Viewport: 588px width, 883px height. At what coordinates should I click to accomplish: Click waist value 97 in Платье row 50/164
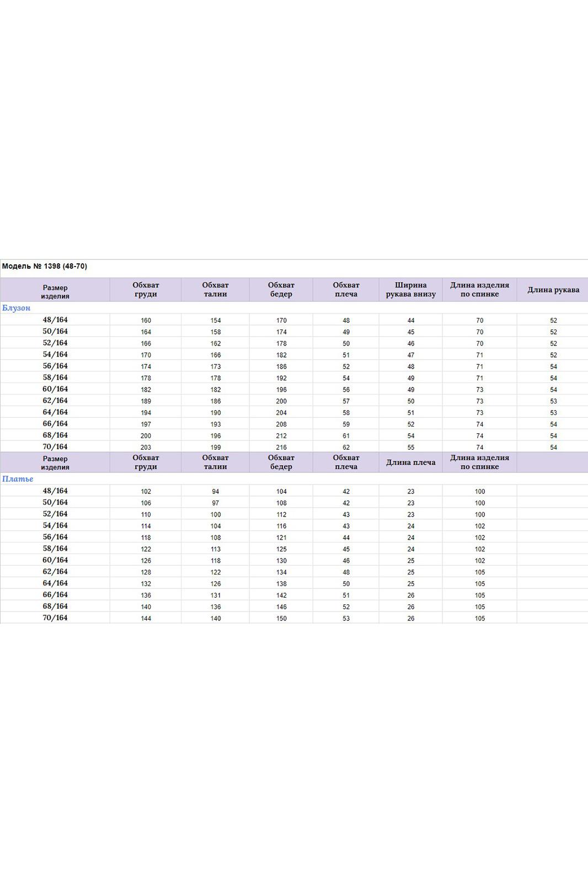[215, 503]
